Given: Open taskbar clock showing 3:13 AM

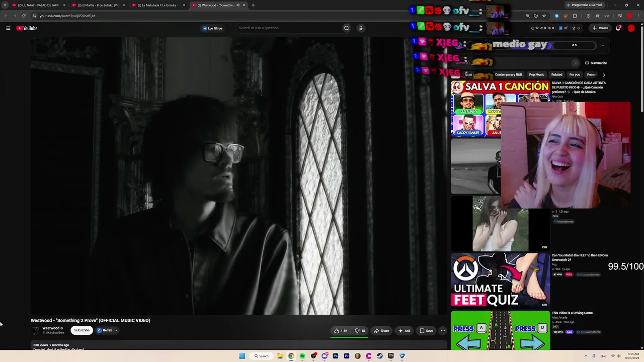Looking at the screenshot, I should click(x=632, y=356).
